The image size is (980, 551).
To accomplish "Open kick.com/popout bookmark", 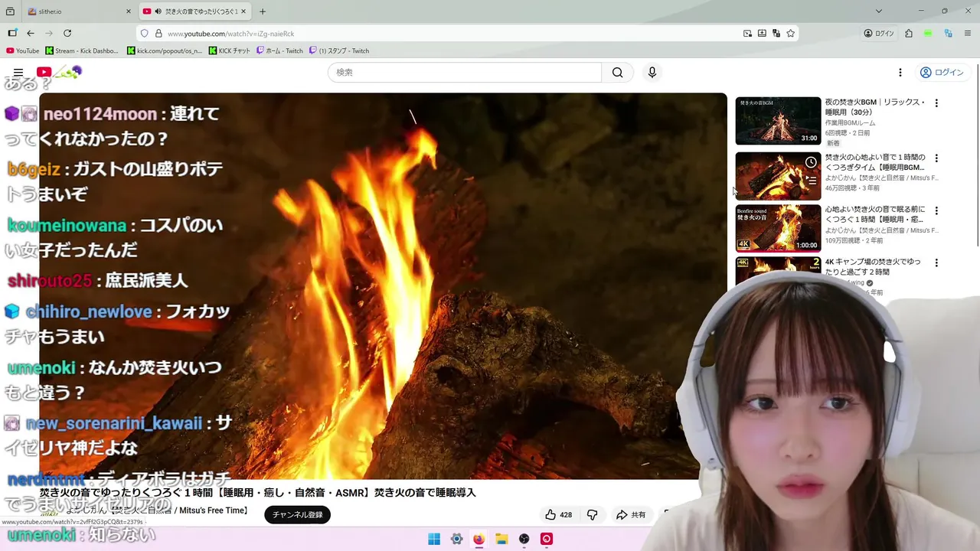I will [x=165, y=51].
